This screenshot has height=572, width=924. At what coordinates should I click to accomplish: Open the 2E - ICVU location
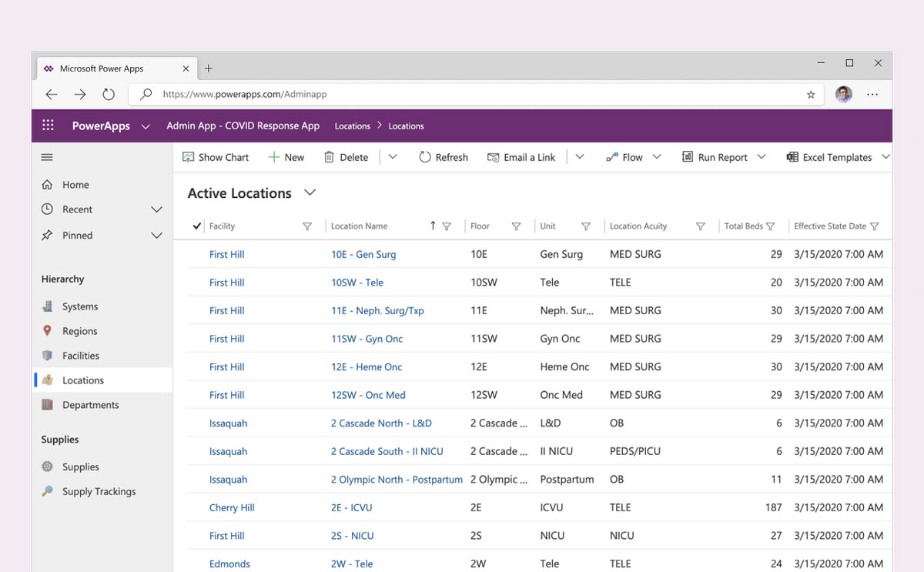(x=352, y=507)
